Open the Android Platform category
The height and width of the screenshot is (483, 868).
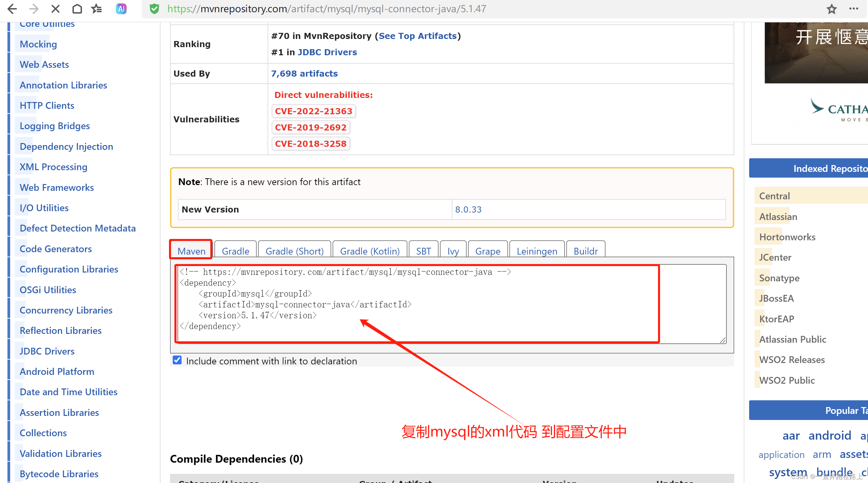click(x=57, y=371)
